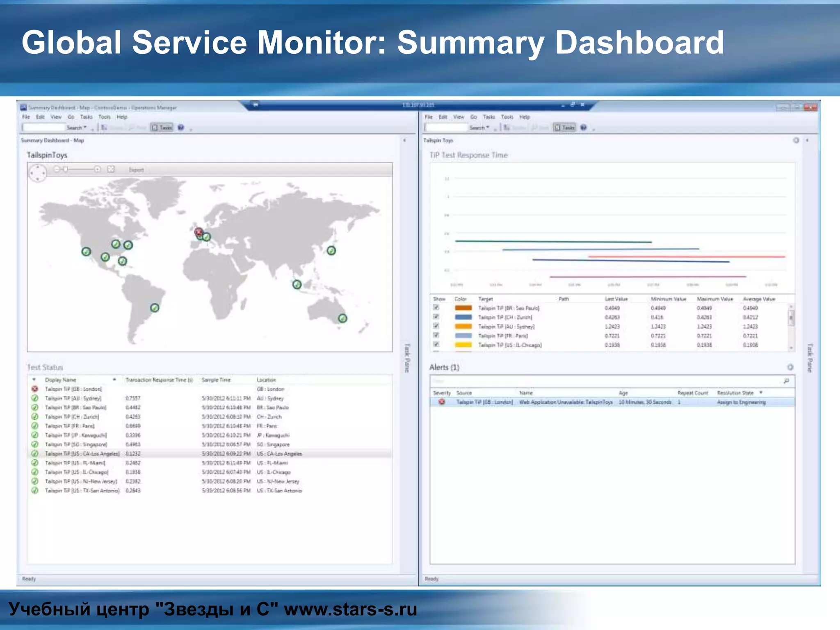This screenshot has height=630, width=840.
Task: Click the Los Angeles marker on map
Action: (x=86, y=251)
